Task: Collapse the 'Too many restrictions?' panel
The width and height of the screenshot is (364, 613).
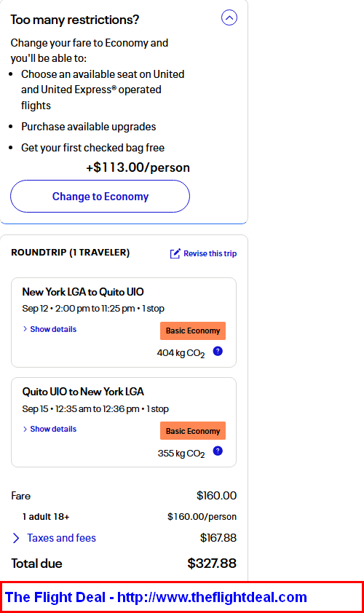Action: (229, 17)
